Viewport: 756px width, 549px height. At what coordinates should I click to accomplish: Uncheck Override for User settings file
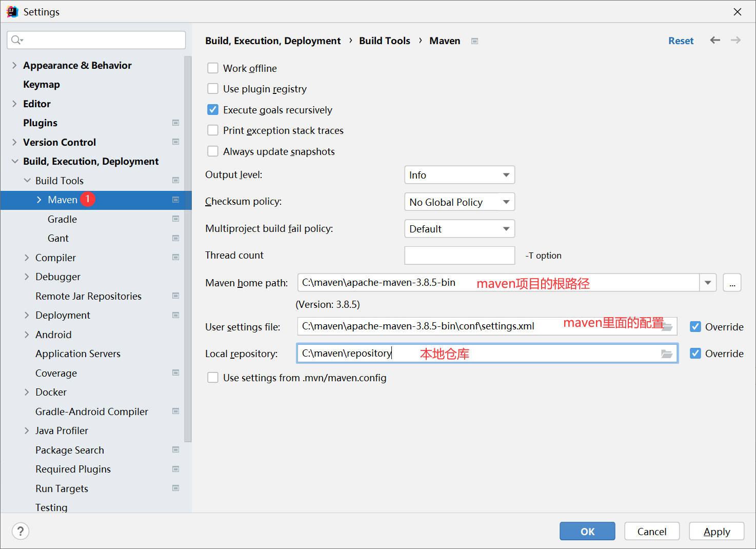tap(695, 327)
